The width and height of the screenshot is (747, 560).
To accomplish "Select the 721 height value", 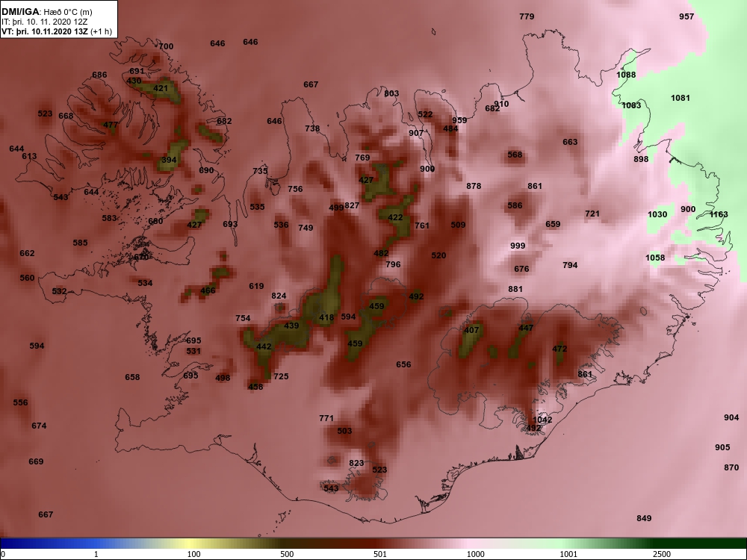I will coord(592,214).
